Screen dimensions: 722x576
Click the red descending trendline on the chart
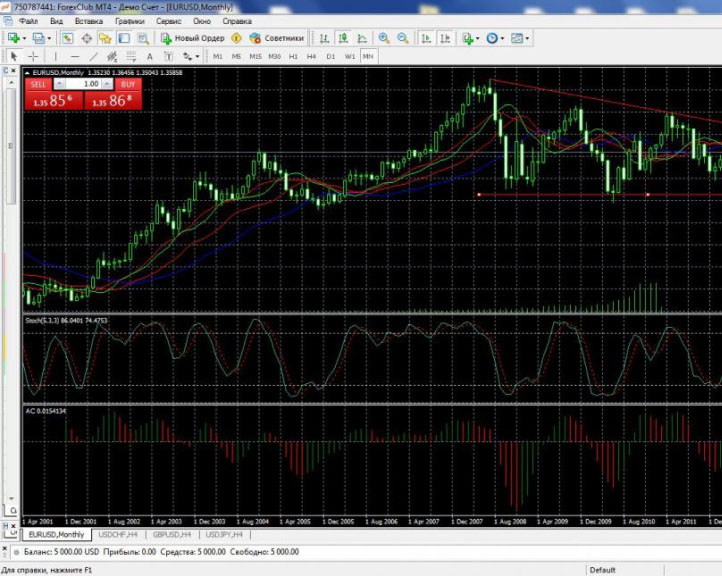coord(600,100)
